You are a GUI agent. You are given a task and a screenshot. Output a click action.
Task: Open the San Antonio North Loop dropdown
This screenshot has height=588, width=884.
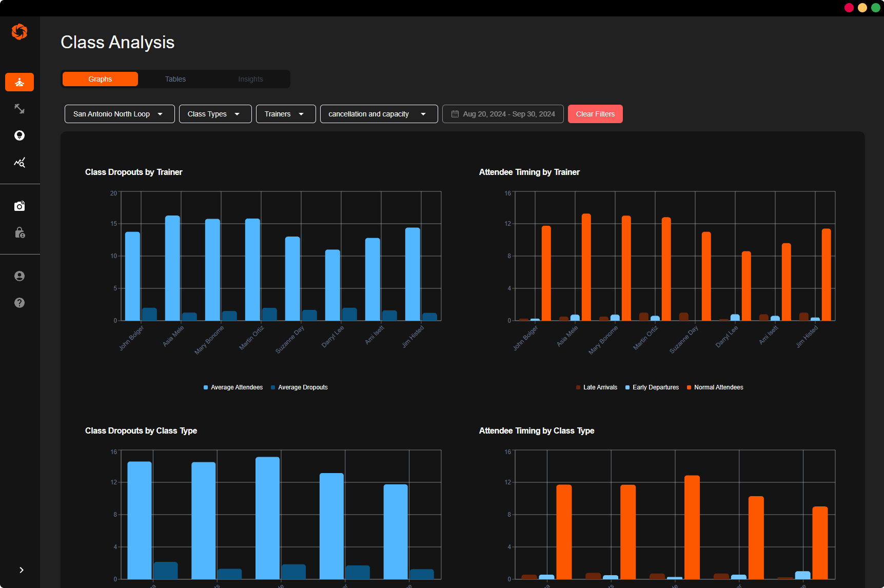(120, 114)
